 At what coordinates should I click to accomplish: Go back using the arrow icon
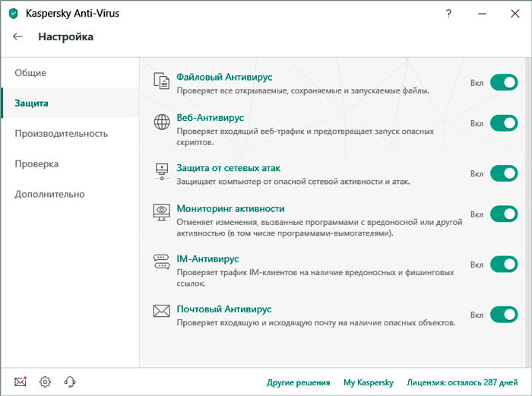17,36
